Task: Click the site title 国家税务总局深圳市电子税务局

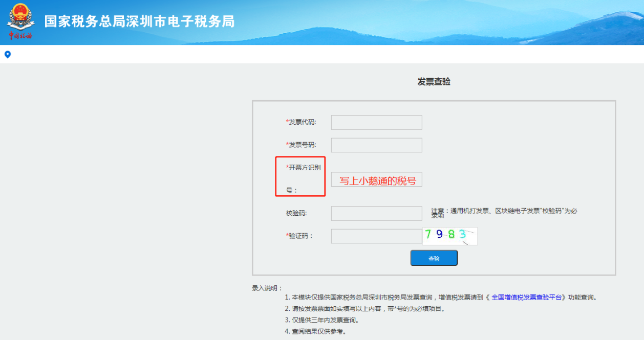Action: (139, 21)
